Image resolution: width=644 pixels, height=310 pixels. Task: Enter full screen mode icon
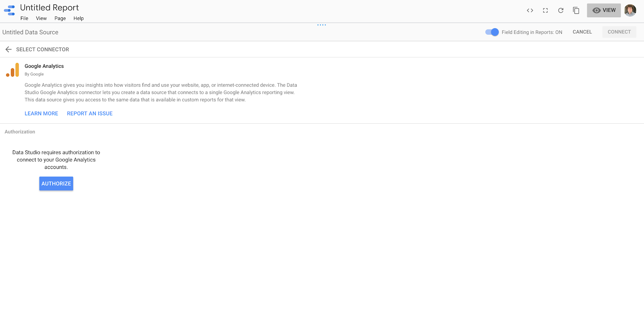545,10
